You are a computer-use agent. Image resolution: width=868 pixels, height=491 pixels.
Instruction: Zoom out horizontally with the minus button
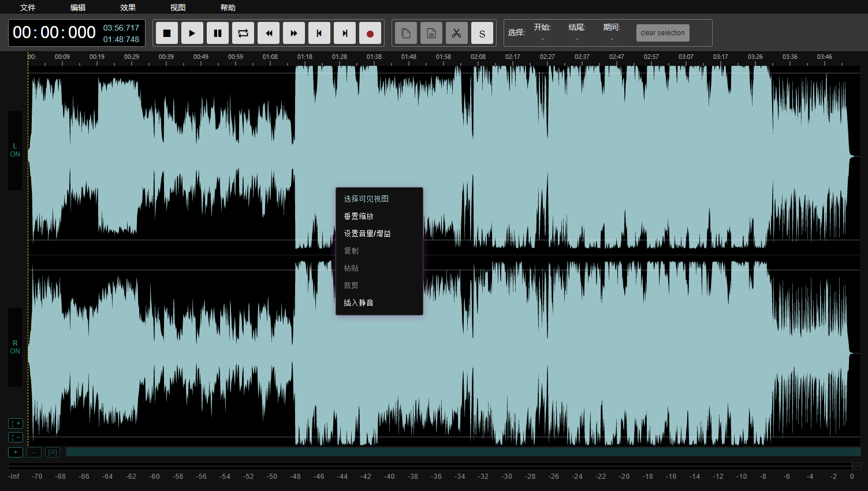click(34, 452)
